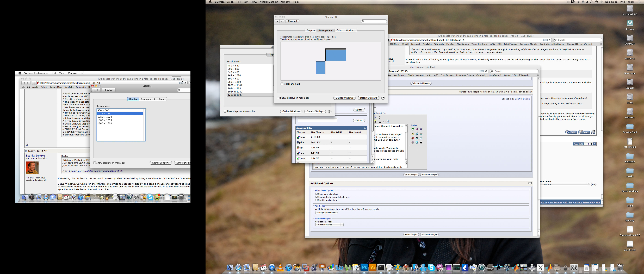Image resolution: width=644 pixels, height=274 pixels.
Task: Open iCal calendar icon in Dock
Action: (x=263, y=267)
